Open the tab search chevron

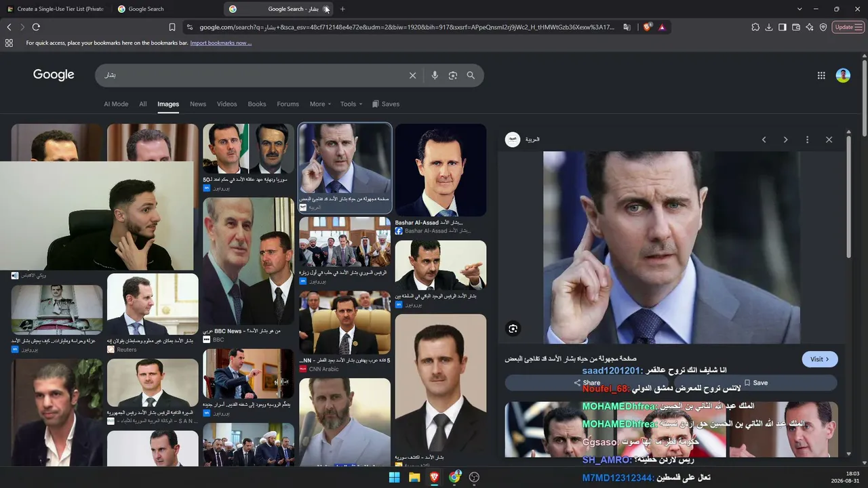[x=799, y=9]
